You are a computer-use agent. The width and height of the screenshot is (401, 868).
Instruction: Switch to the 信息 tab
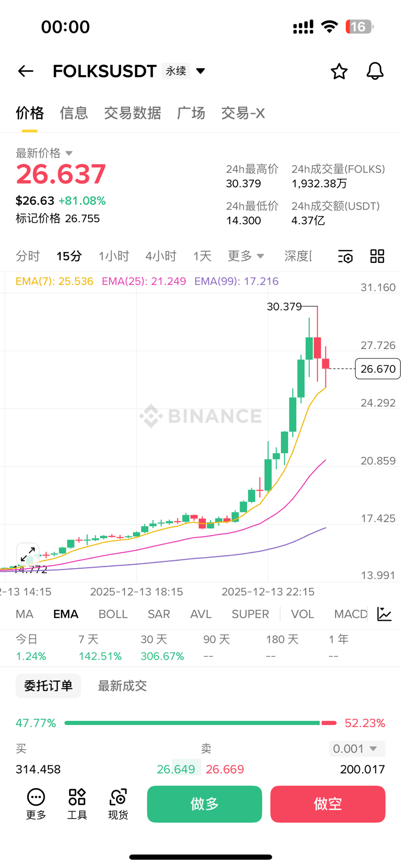pos(74,113)
